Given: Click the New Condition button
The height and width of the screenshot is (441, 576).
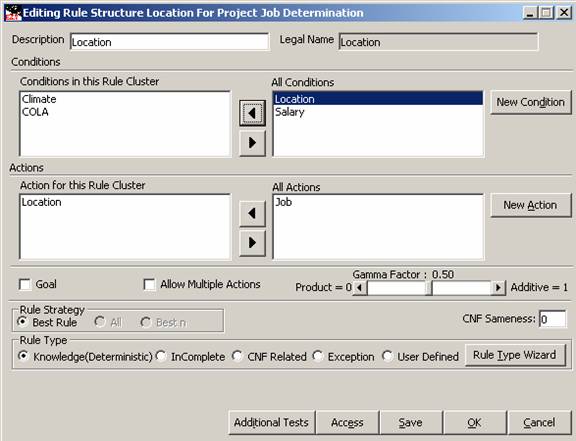Looking at the screenshot, I should click(x=531, y=102).
